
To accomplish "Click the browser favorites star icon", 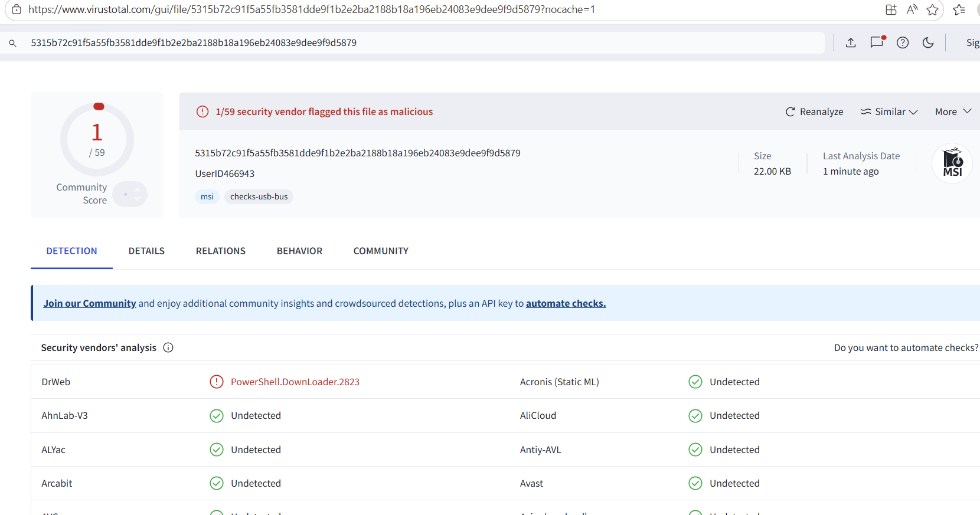I will click(x=933, y=9).
